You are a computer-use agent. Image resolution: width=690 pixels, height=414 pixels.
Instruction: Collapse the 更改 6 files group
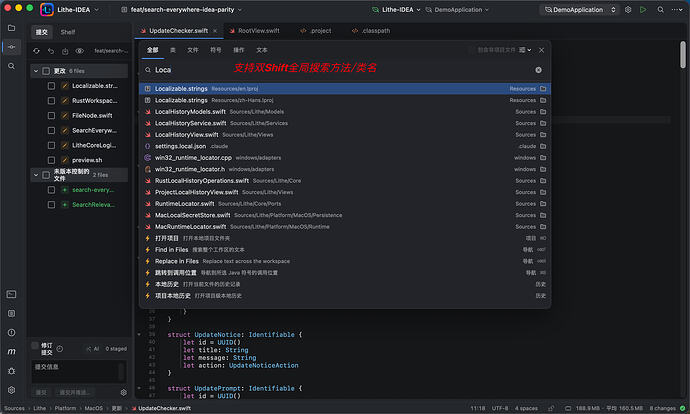(36, 71)
